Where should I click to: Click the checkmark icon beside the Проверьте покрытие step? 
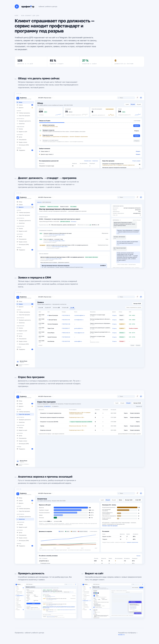(40, 131)
